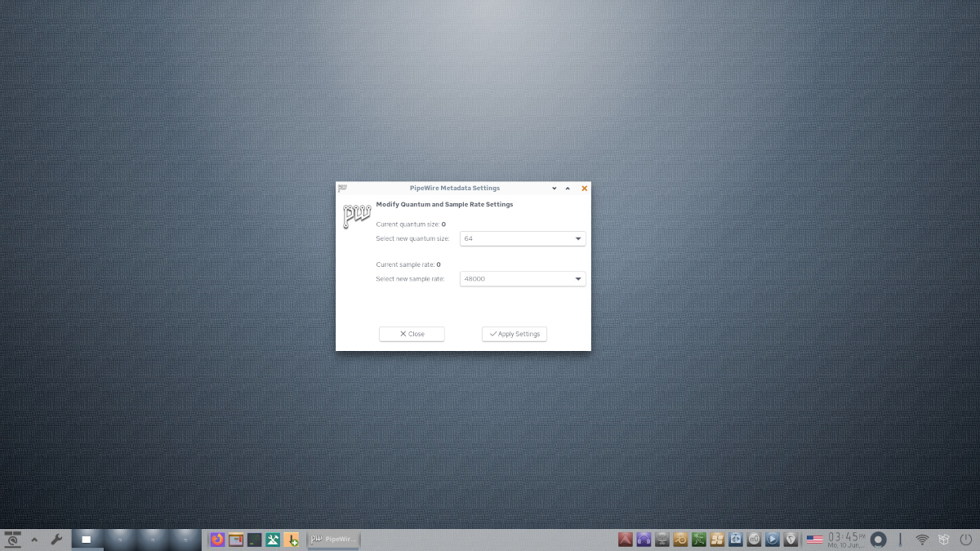Open the sample rate dropdown showing 48000

click(x=523, y=278)
